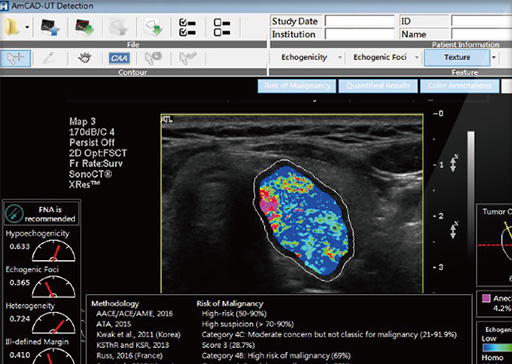Click the purple Anechoic color swatch
This screenshot has width=512, height=364.
coord(486,298)
